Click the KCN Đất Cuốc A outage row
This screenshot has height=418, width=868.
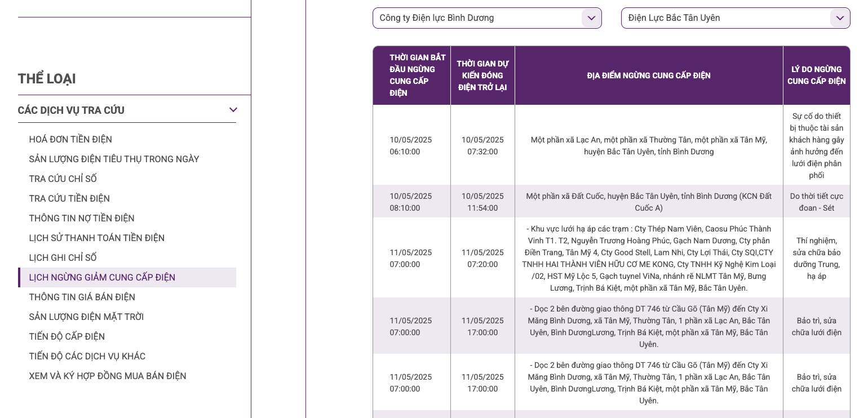pos(648,202)
